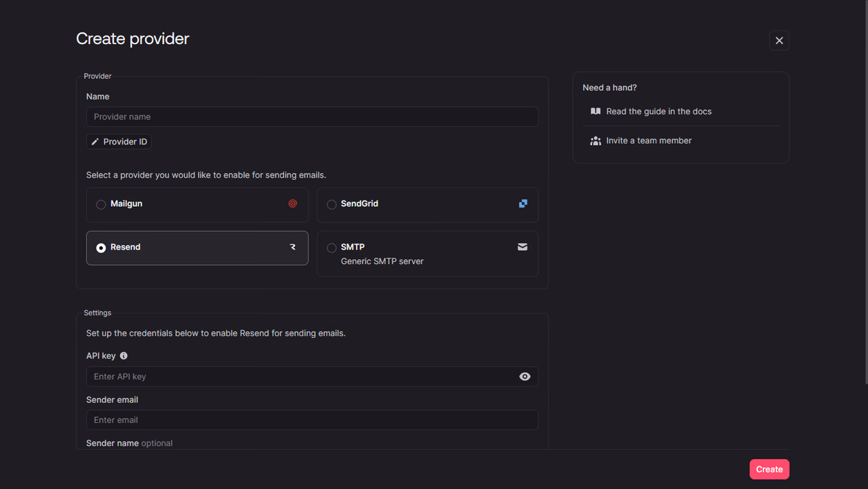
Task: Click the 'Create provider' title
Action: [x=132, y=39]
